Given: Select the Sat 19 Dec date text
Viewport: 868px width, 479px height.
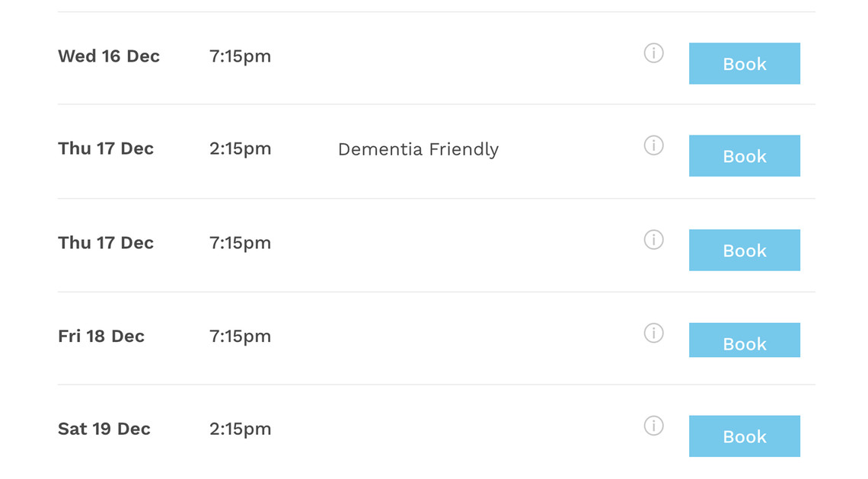Looking at the screenshot, I should [104, 429].
